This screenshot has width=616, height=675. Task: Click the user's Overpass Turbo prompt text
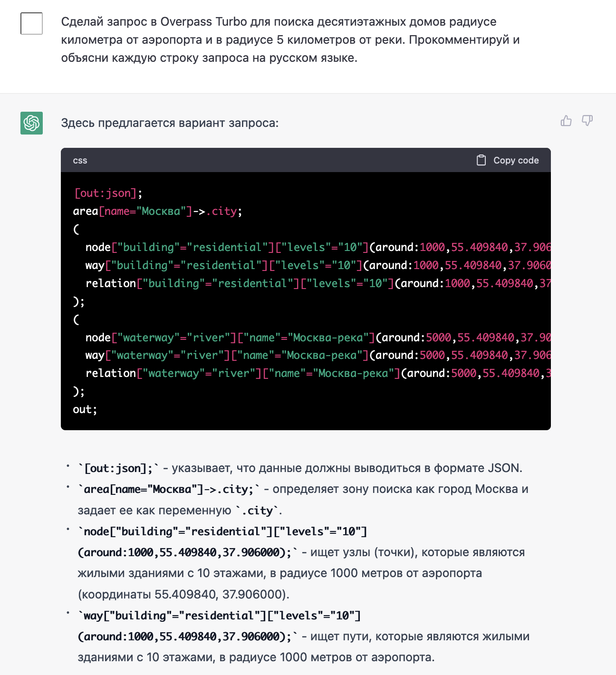click(x=290, y=39)
